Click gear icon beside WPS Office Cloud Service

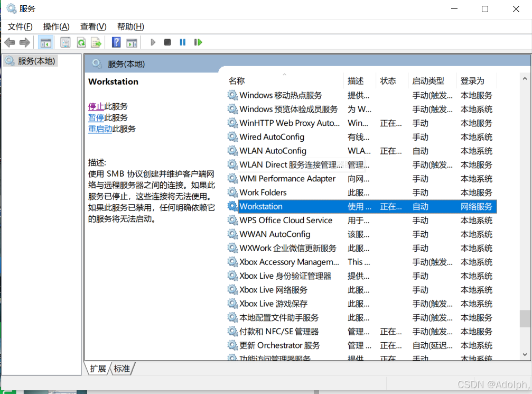[x=232, y=220]
